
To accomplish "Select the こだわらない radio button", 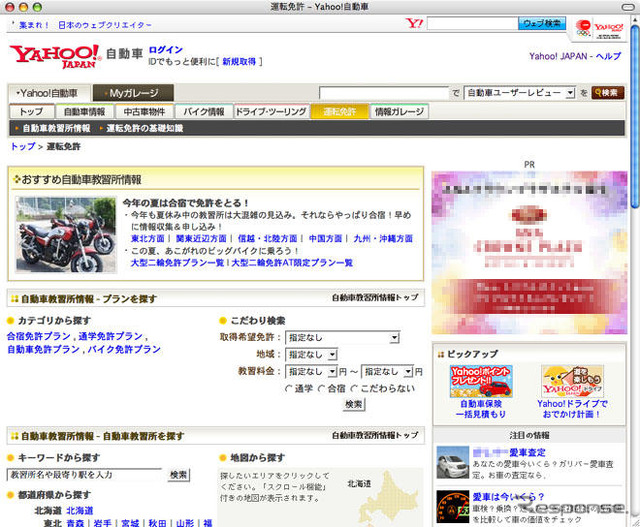I will point(354,389).
